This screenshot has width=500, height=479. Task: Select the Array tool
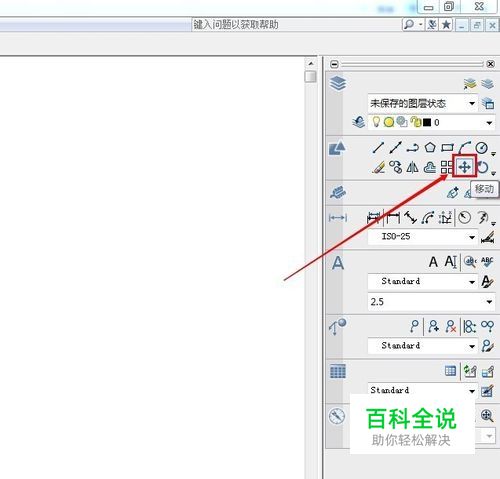(447, 167)
